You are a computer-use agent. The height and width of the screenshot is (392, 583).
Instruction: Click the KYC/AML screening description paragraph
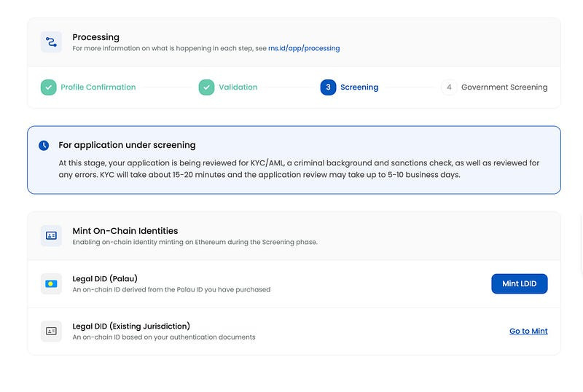(x=299, y=169)
